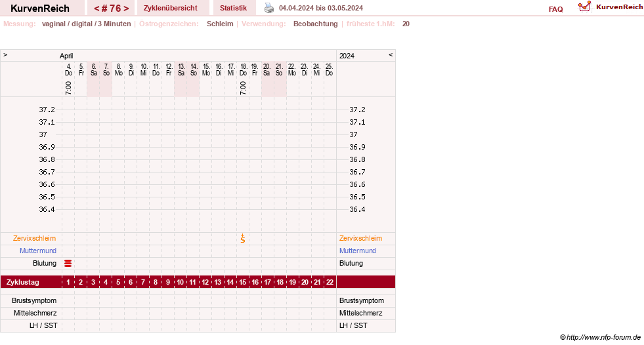The image size is (644, 345).
Task: Select date column 18. Do
Action: pos(243,70)
